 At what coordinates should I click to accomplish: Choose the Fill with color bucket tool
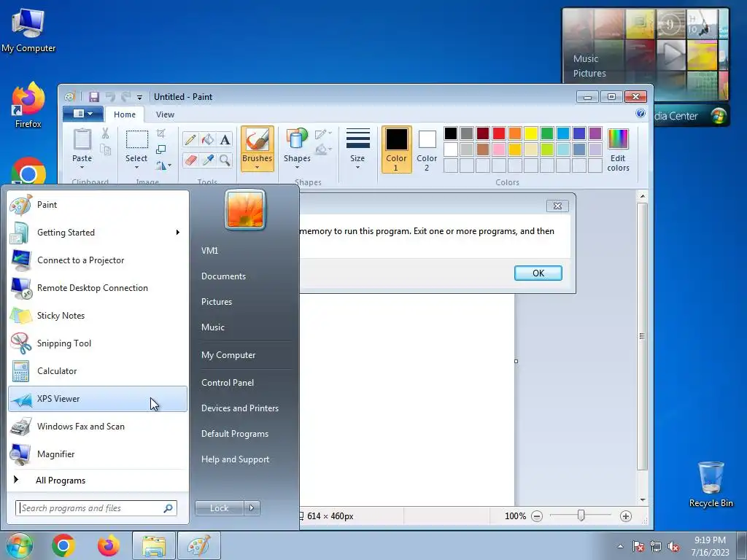coord(208,139)
